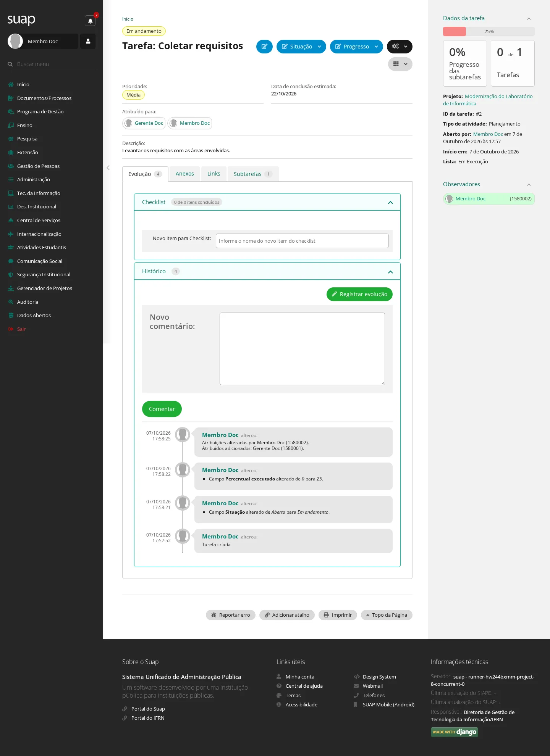Open Documentos/Processos in the sidebar

point(44,98)
